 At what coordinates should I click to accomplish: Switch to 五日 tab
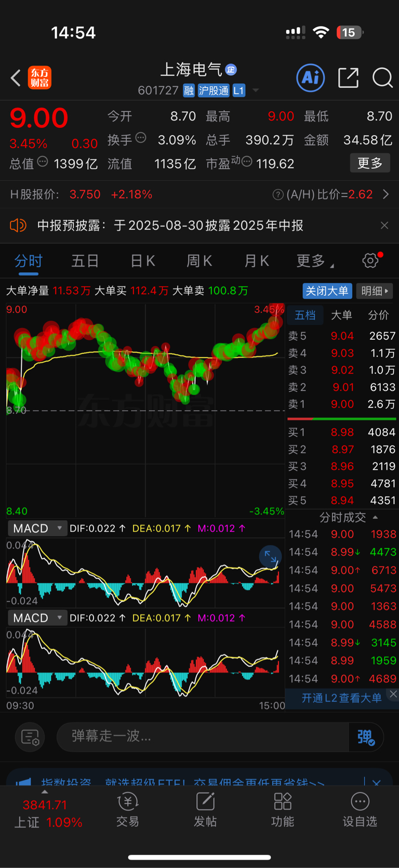point(85,260)
